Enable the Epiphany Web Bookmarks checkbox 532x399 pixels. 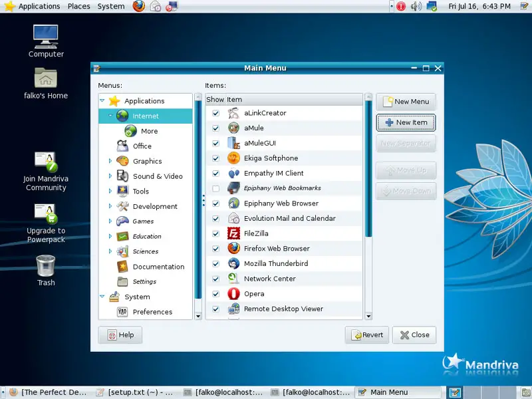(215, 188)
